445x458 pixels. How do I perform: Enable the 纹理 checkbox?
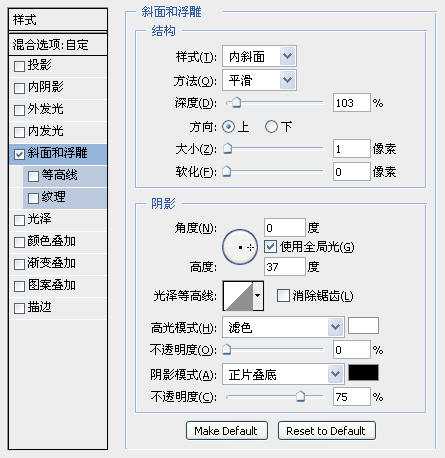click(x=33, y=198)
